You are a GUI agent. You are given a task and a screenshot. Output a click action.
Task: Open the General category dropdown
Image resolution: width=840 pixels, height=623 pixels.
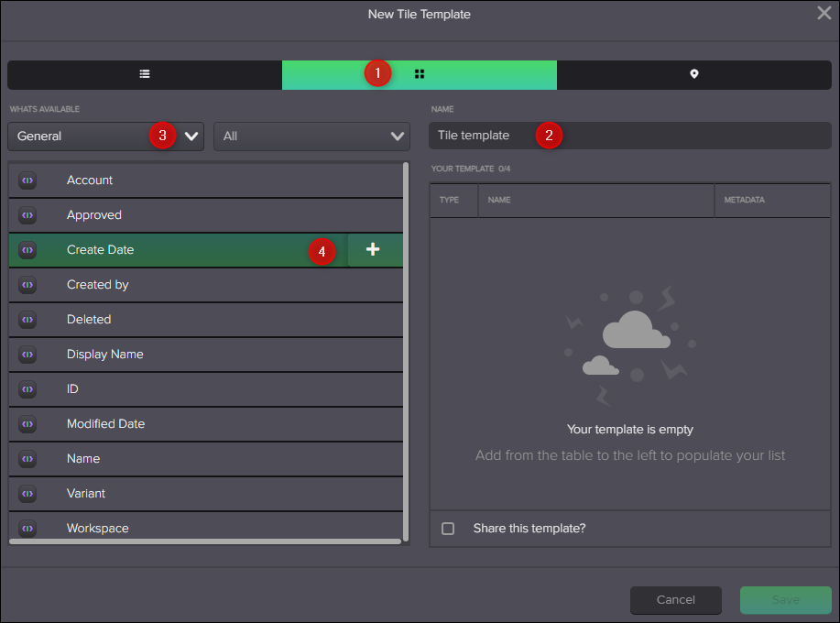[191, 136]
